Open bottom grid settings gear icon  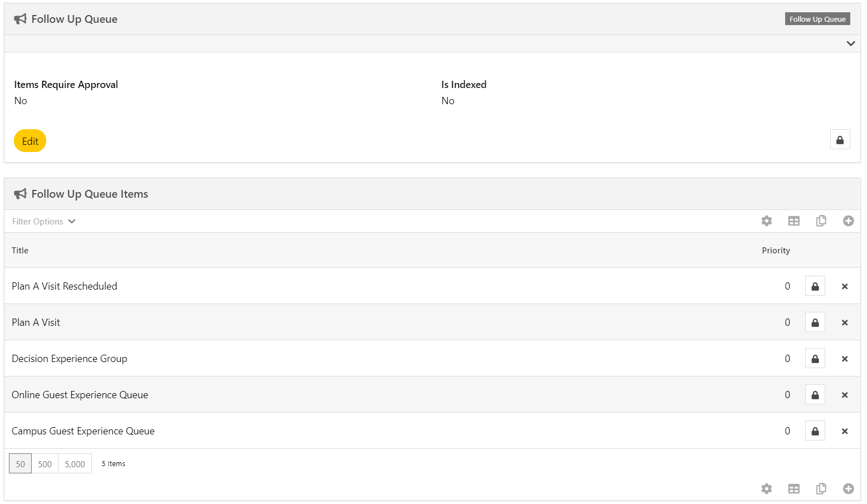[x=767, y=489]
